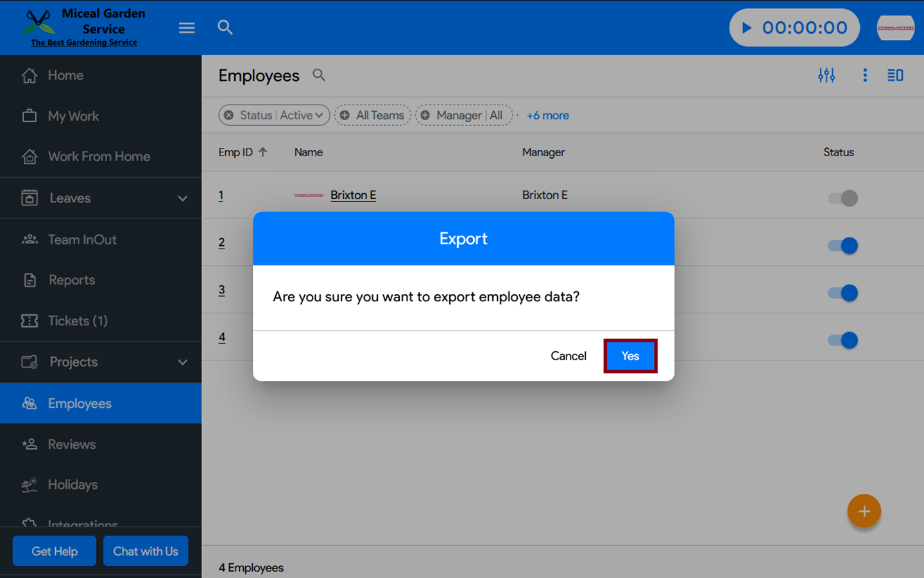Image resolution: width=924 pixels, height=578 pixels.
Task: Open the Status Active dropdown
Action: point(302,116)
